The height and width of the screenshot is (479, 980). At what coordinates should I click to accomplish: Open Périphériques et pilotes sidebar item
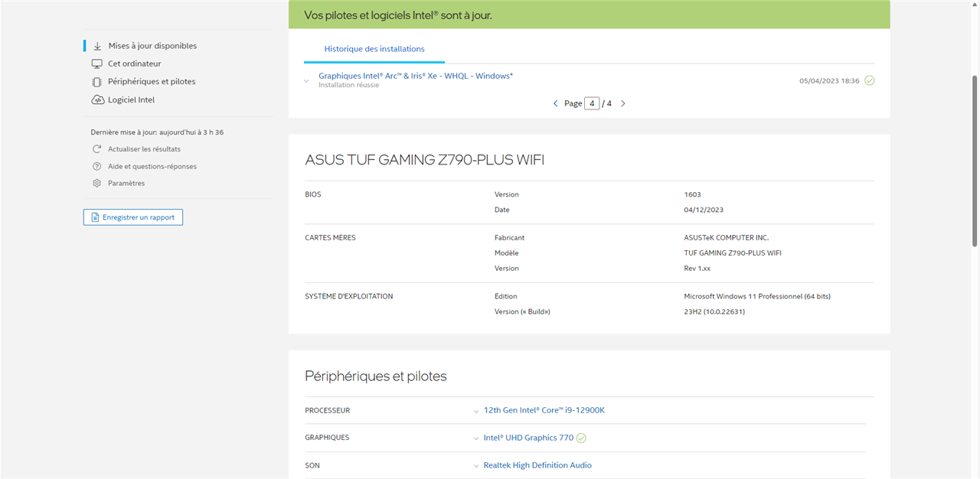pyautogui.click(x=152, y=82)
